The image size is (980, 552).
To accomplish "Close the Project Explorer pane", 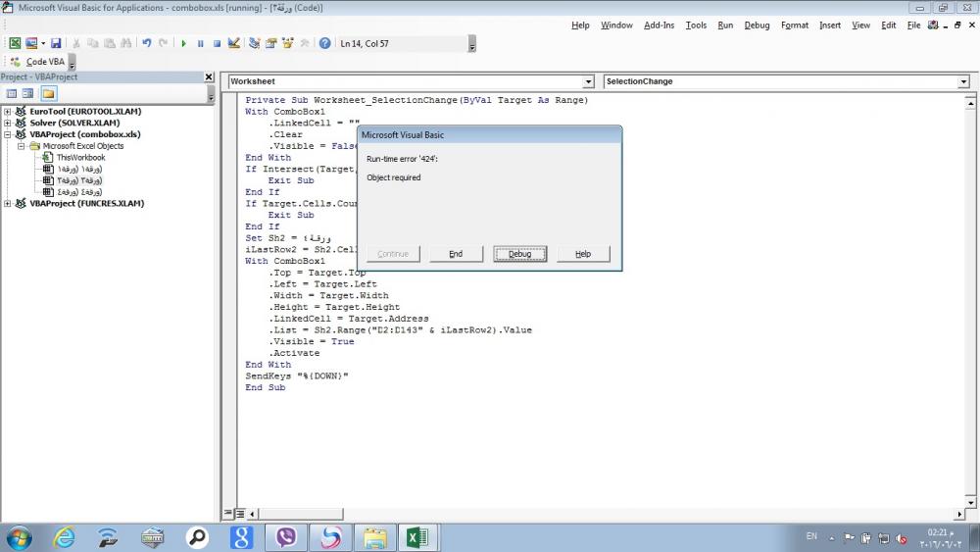I will click(209, 76).
